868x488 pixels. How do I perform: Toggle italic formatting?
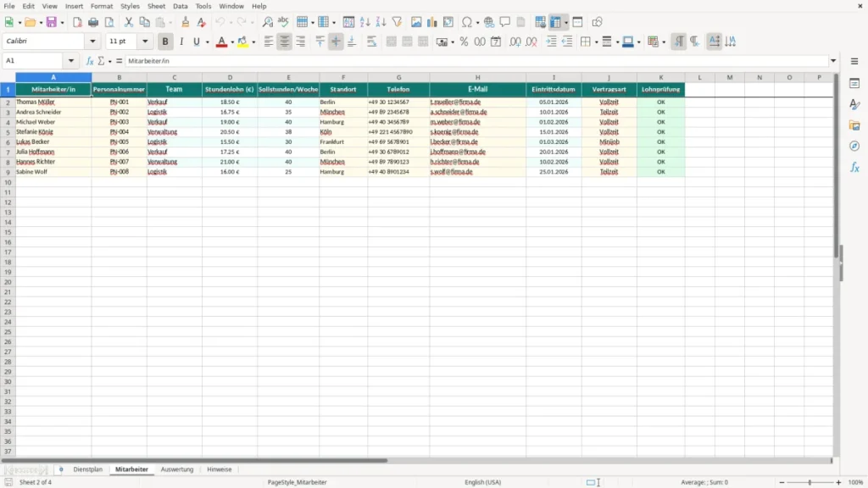coord(181,42)
